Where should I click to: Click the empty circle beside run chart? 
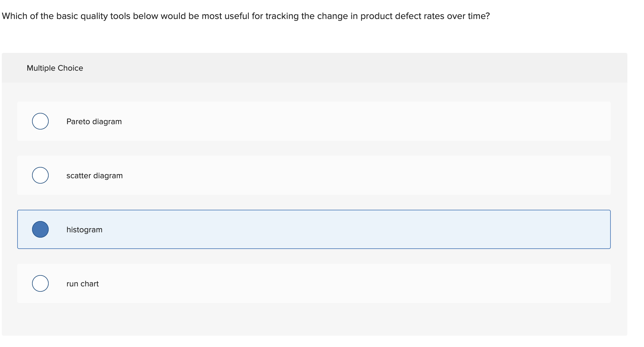(x=40, y=283)
